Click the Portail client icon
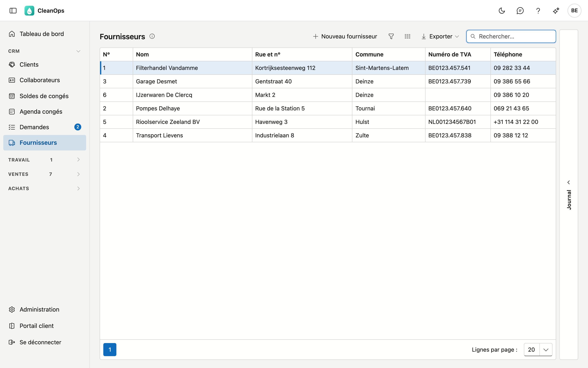 [x=12, y=326]
